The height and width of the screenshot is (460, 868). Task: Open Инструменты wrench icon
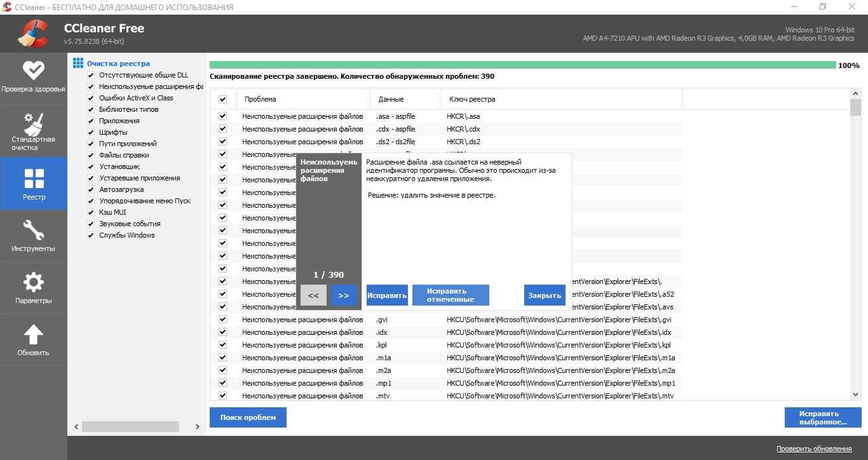[33, 230]
